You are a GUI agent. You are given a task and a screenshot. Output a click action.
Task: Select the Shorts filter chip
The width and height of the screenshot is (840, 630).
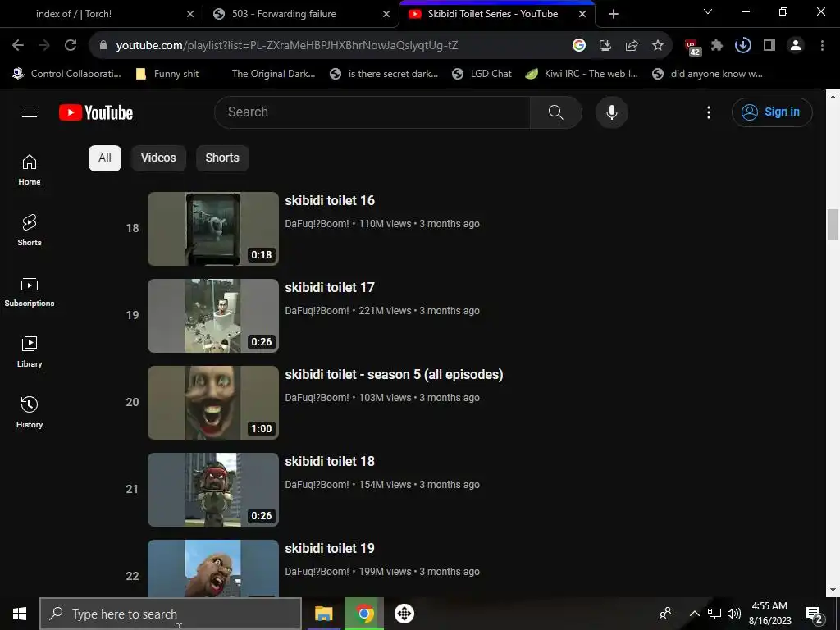pos(222,158)
